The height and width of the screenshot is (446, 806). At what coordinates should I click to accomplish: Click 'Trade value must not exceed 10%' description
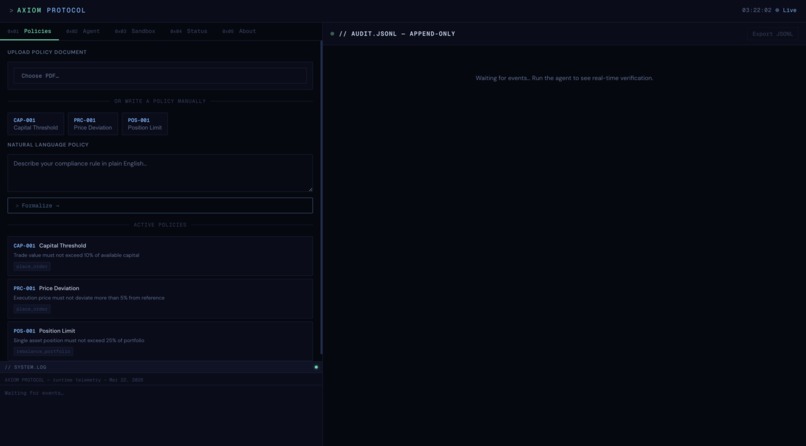(76, 255)
